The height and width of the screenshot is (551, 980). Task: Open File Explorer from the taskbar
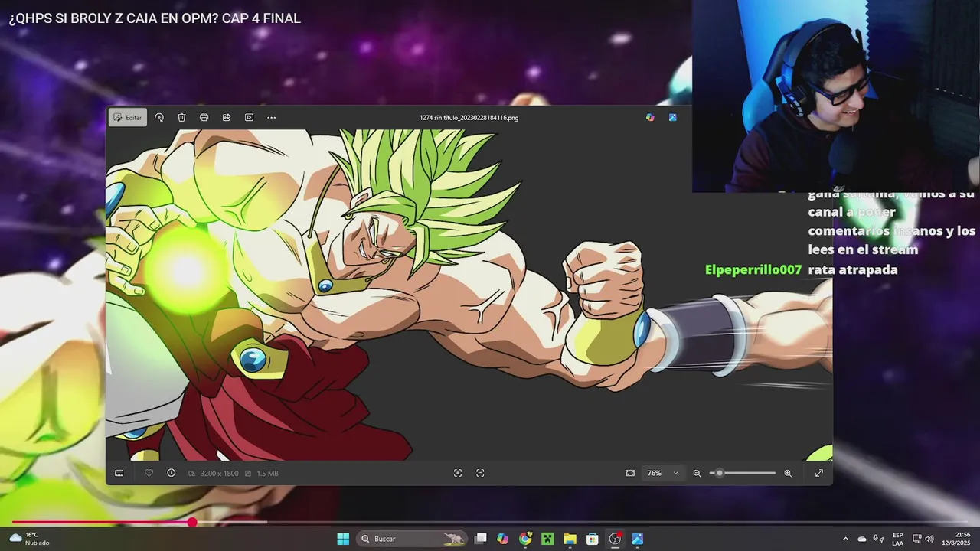tap(570, 539)
